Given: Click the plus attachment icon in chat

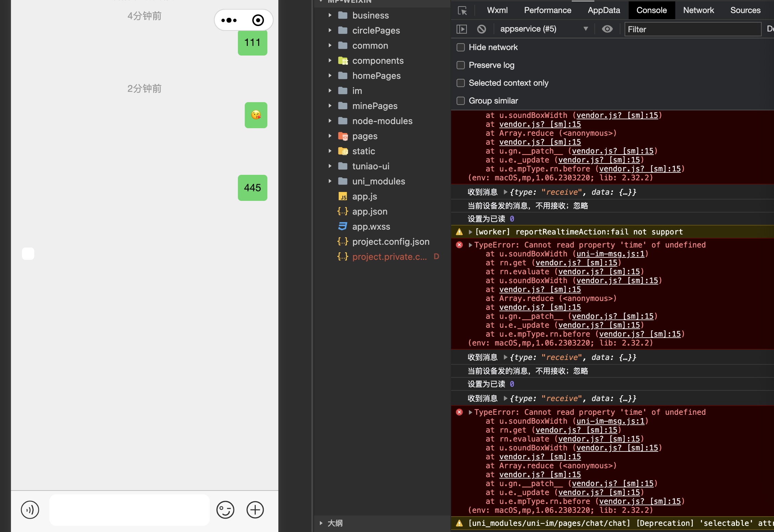Looking at the screenshot, I should pos(255,510).
